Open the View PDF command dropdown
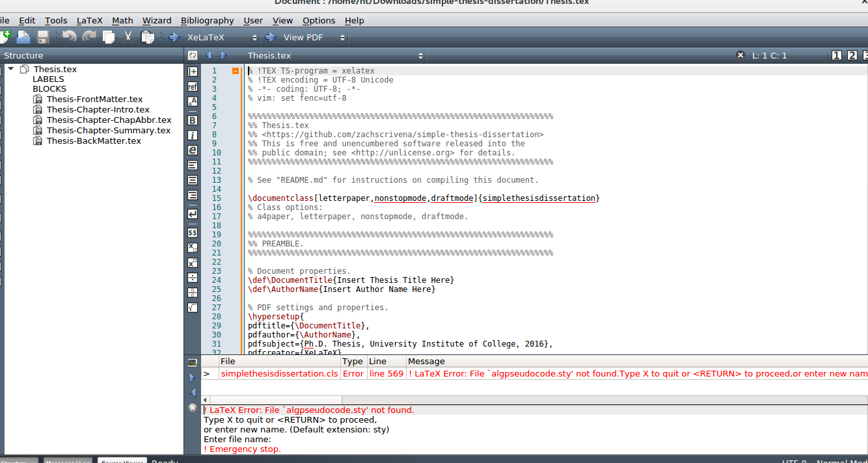 (313, 37)
